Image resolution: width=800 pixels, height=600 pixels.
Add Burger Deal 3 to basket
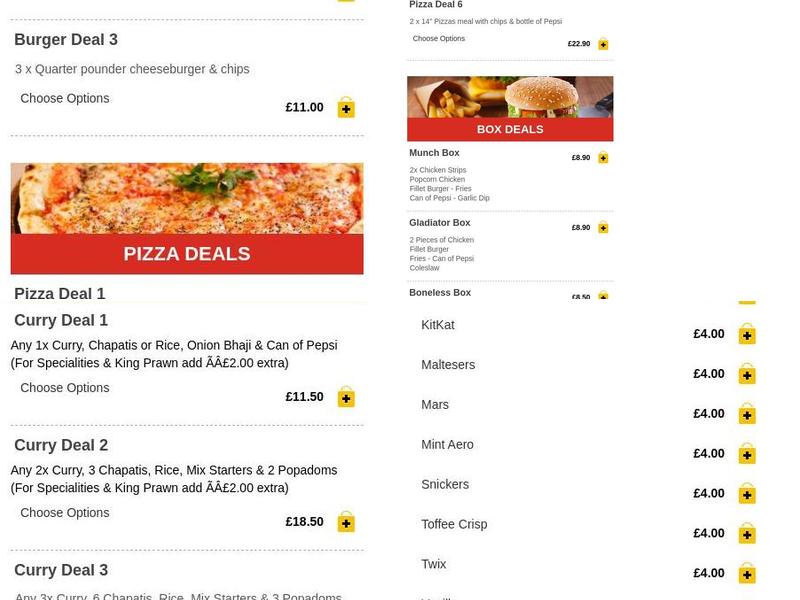346,107
